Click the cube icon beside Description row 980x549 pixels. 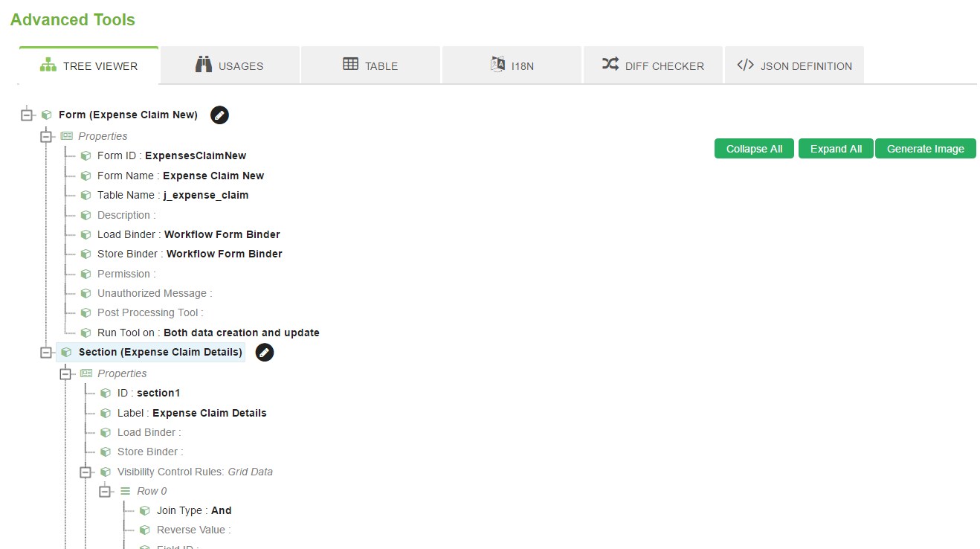pos(86,215)
